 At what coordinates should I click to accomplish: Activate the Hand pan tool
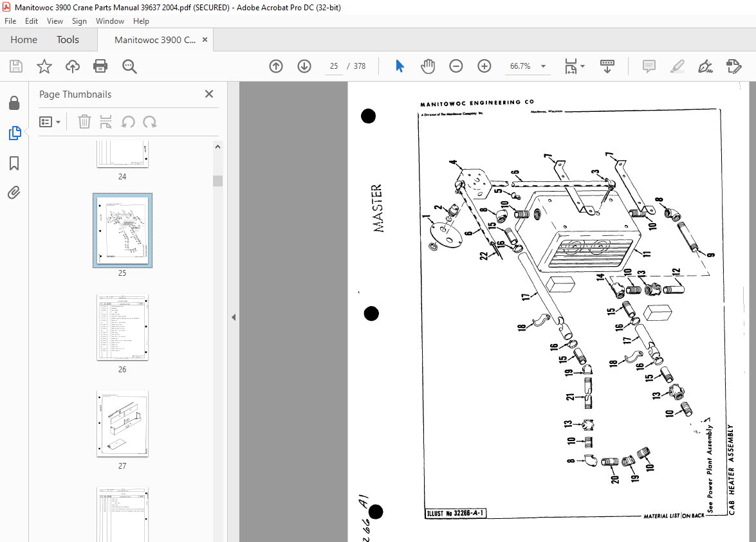(x=428, y=66)
